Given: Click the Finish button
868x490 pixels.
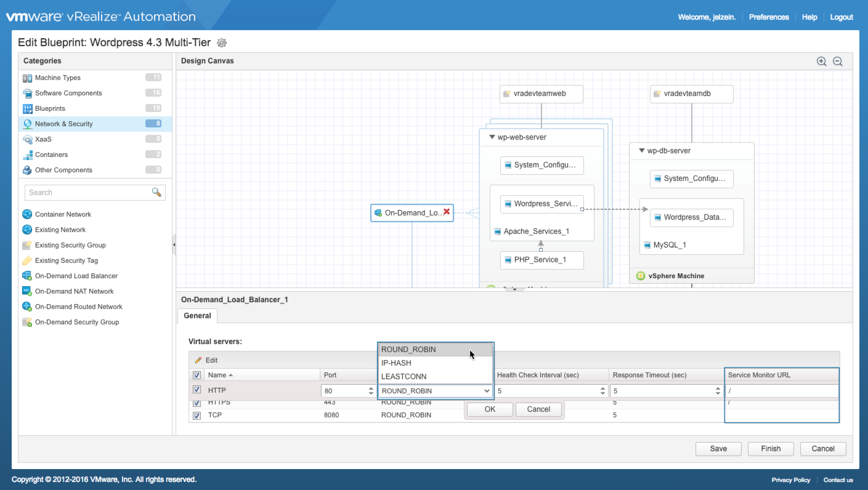Looking at the screenshot, I should point(771,449).
